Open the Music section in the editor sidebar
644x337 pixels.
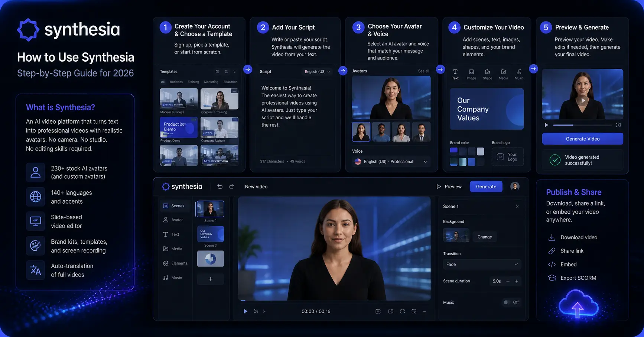173,278
